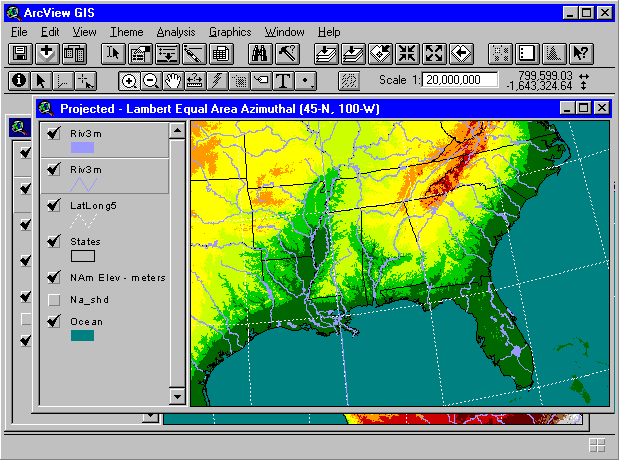Viewport: 619px width, 460px height.
Task: Click Zoom to Active Themes shaded-layers icon
Action: [x=353, y=54]
